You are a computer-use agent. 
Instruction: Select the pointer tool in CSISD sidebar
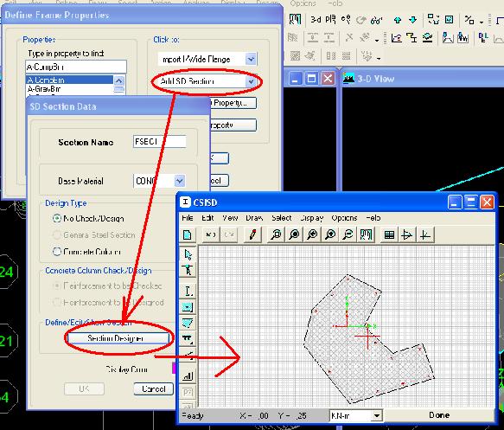tap(188, 254)
